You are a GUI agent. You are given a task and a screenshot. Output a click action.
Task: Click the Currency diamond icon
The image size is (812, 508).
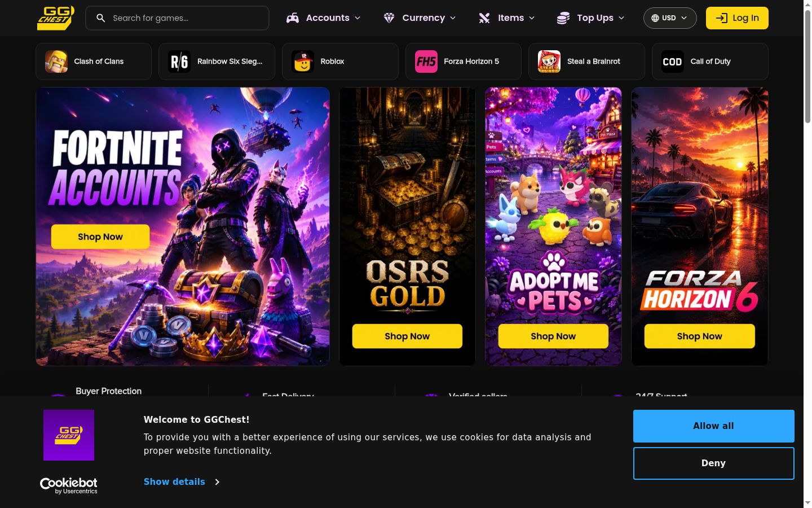389,18
